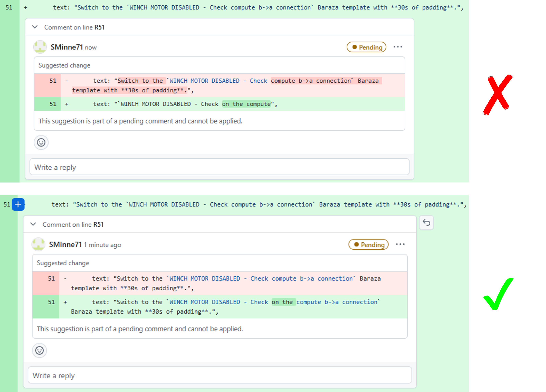Screen dimensions: 546x392
Task: Click the blue plus add-comment button on line 51
Action: (18, 204)
